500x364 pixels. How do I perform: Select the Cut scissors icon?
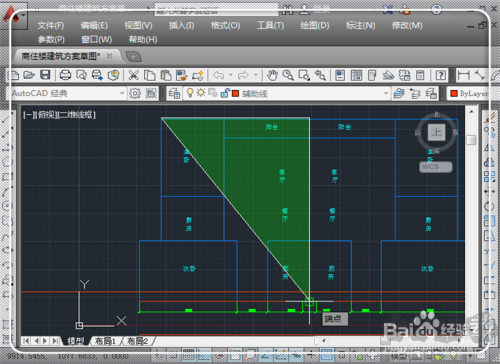pyautogui.click(x=134, y=75)
